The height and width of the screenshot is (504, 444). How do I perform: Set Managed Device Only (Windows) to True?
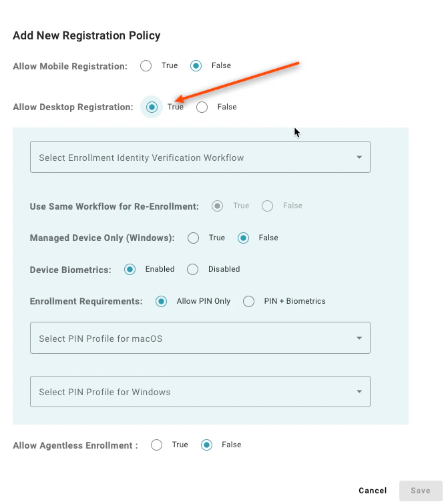click(193, 238)
